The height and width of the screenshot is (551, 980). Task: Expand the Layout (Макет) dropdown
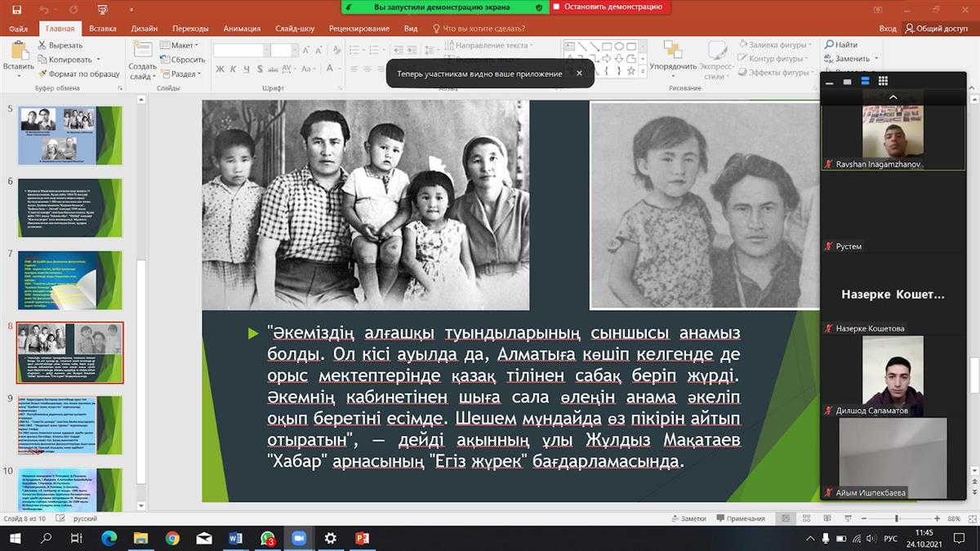(x=180, y=45)
